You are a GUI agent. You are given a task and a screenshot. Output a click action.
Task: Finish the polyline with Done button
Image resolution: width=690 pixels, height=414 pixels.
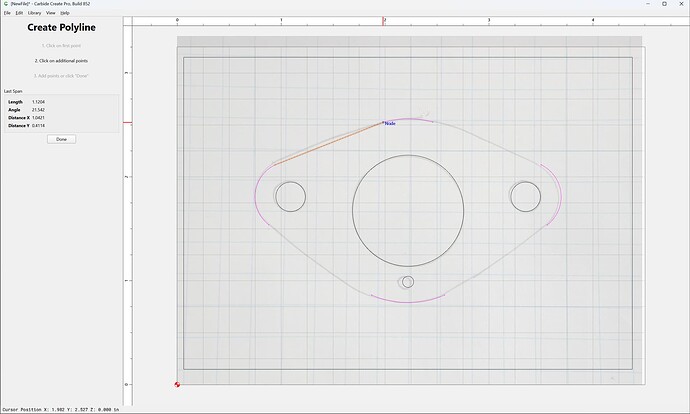(x=62, y=139)
